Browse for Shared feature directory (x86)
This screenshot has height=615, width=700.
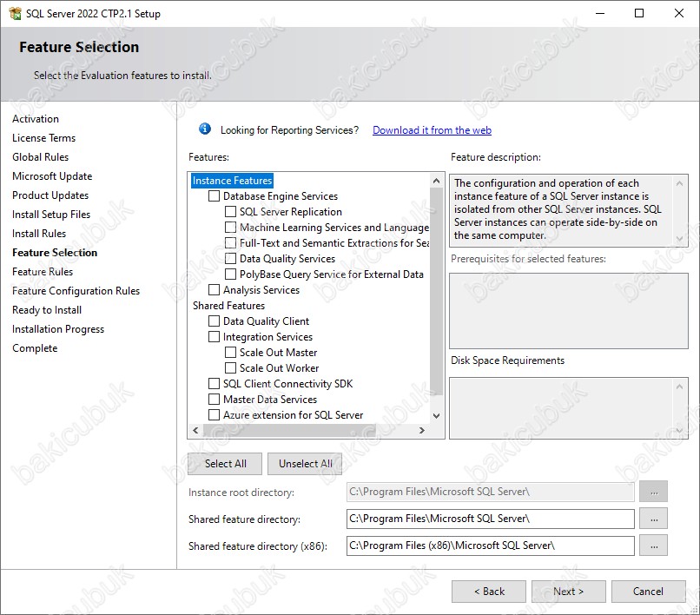pyautogui.click(x=654, y=546)
